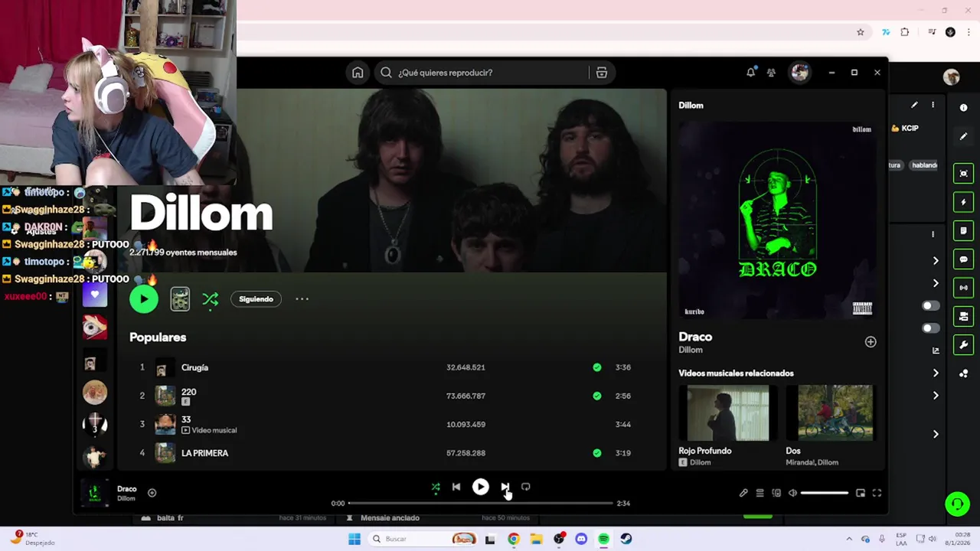The image size is (980, 551).
Task: Bookmark page with Chrome star icon
Action: (x=861, y=32)
